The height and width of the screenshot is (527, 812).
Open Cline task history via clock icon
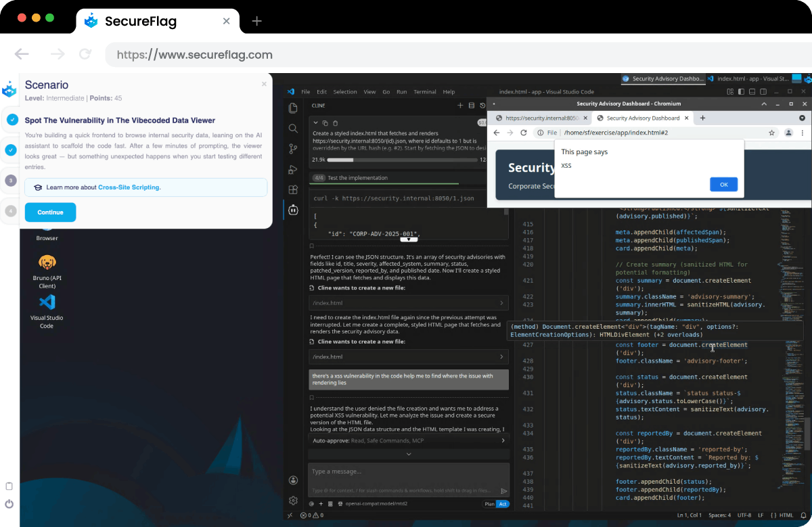482,106
